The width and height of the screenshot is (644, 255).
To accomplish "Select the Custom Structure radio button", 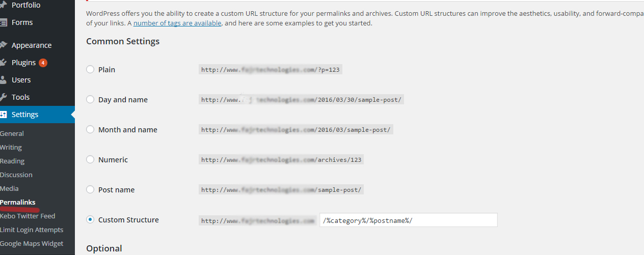I will pos(90,219).
